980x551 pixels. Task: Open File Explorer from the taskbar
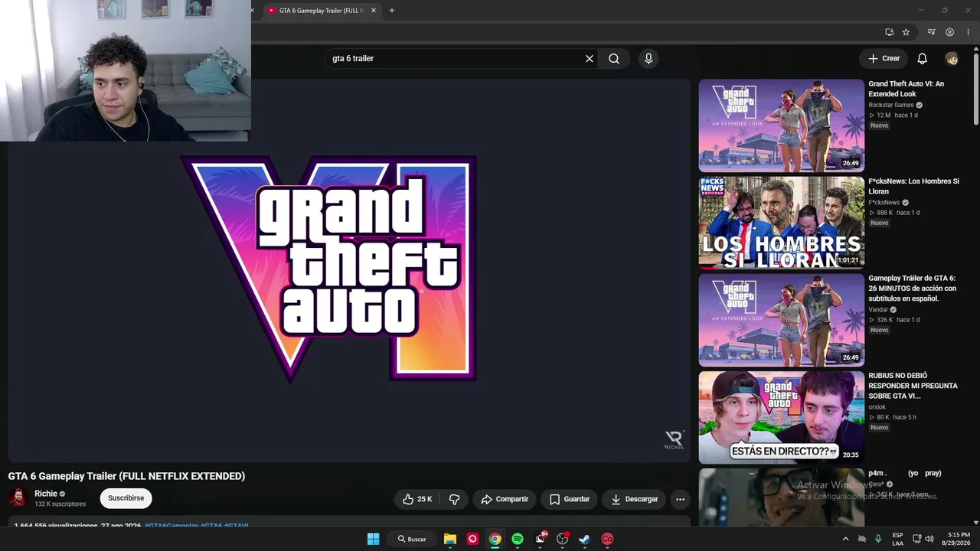point(450,539)
